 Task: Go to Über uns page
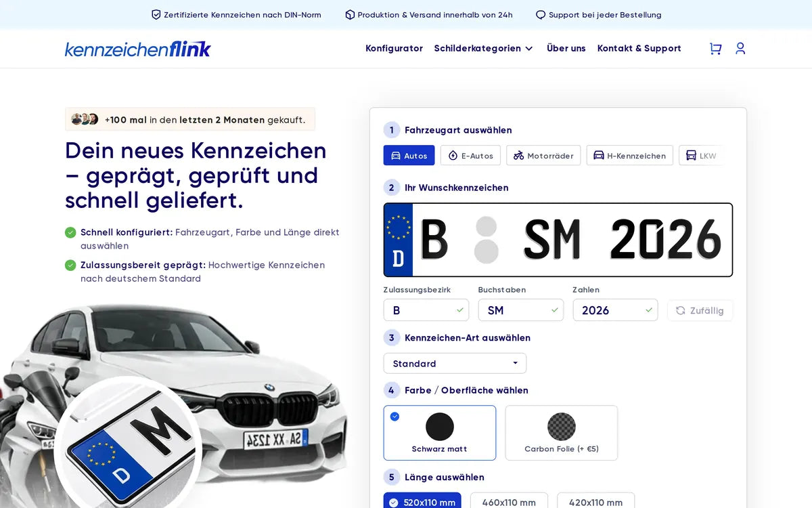(566, 48)
